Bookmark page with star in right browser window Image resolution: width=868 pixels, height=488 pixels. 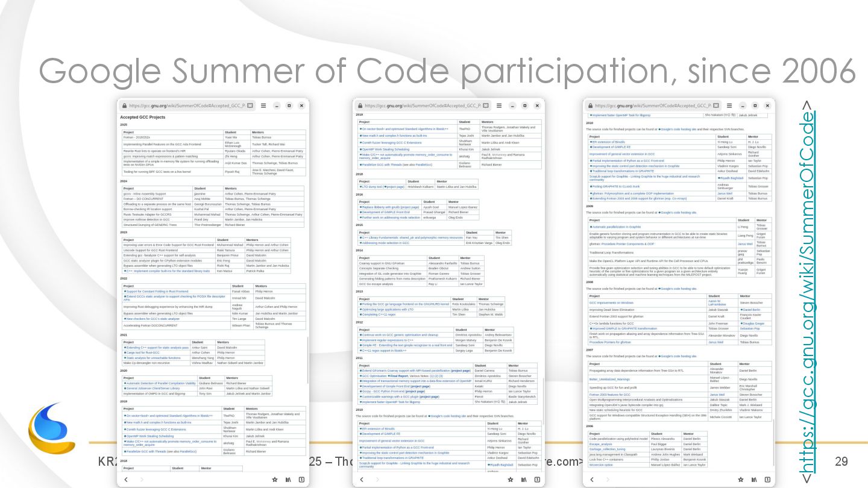[741, 480]
